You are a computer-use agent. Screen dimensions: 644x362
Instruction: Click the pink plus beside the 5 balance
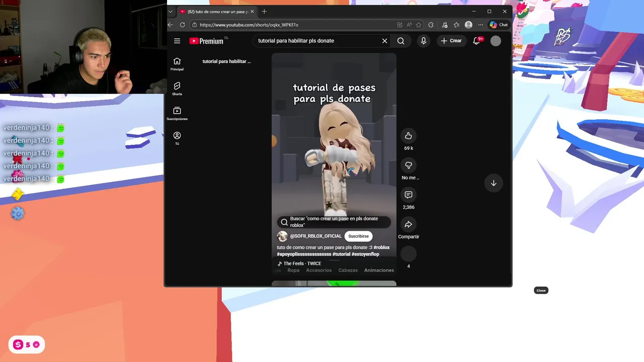[36, 345]
